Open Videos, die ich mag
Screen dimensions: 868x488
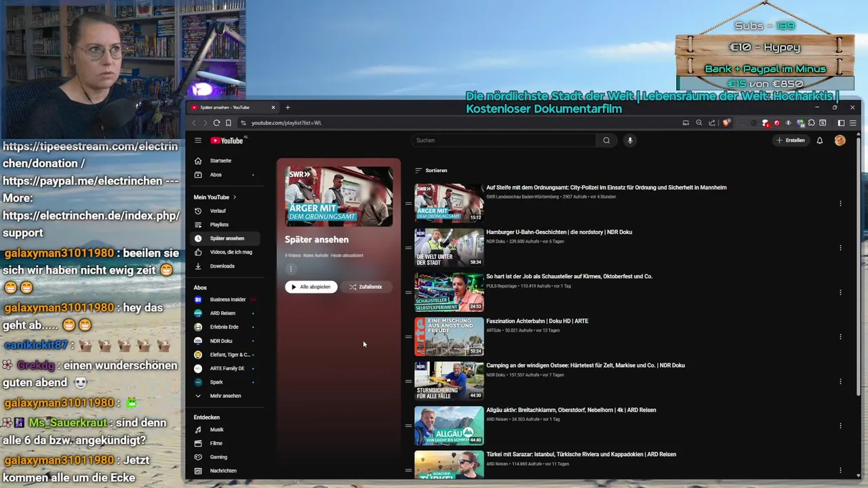click(x=225, y=252)
